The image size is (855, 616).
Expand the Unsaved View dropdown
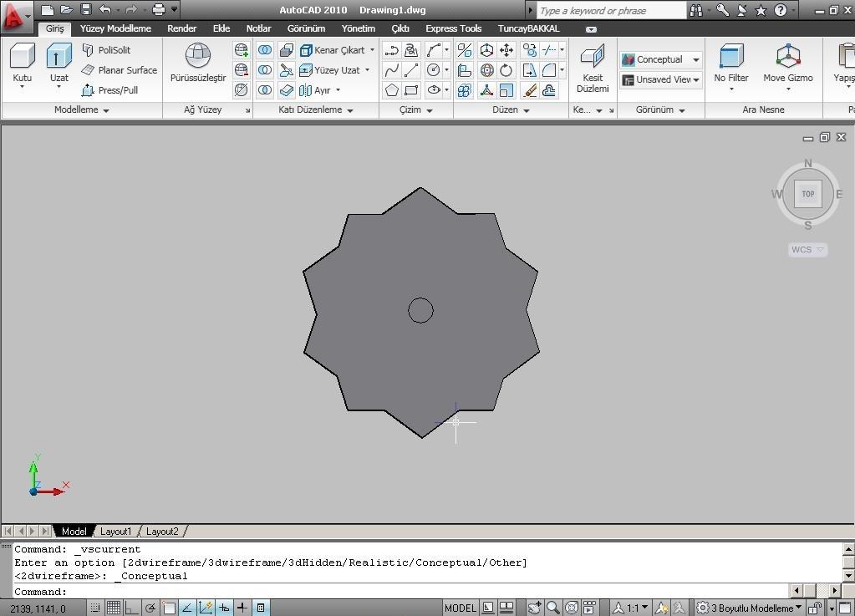694,79
